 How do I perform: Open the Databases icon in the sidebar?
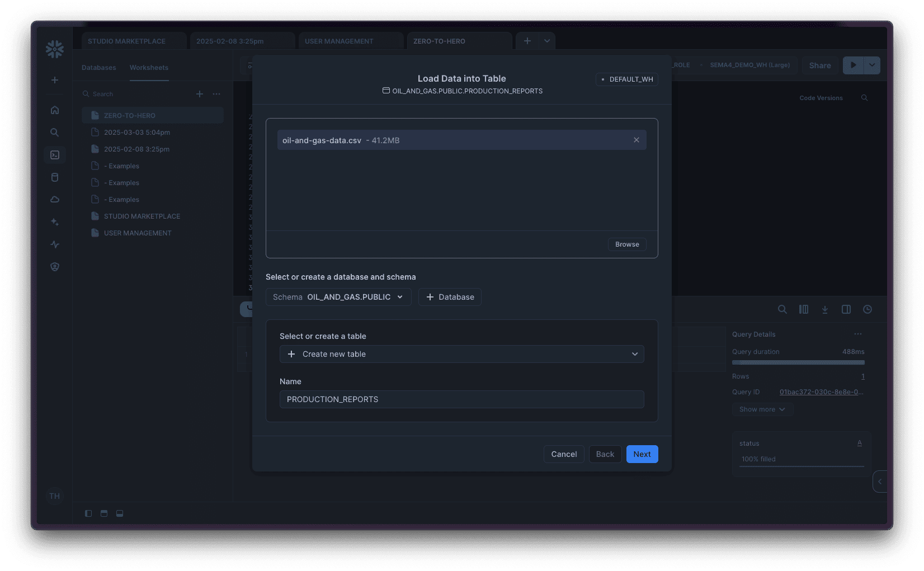[54, 177]
